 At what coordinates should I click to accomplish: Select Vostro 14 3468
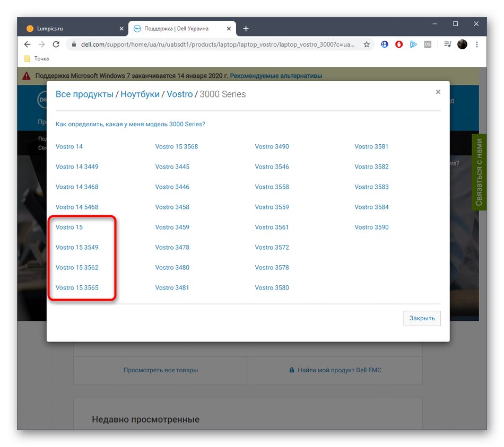[77, 187]
